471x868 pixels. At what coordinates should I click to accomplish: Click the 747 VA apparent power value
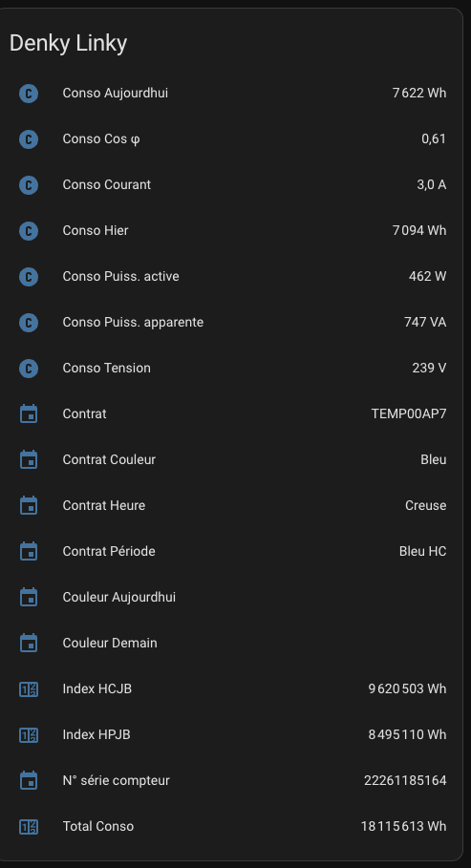pyautogui.click(x=425, y=322)
